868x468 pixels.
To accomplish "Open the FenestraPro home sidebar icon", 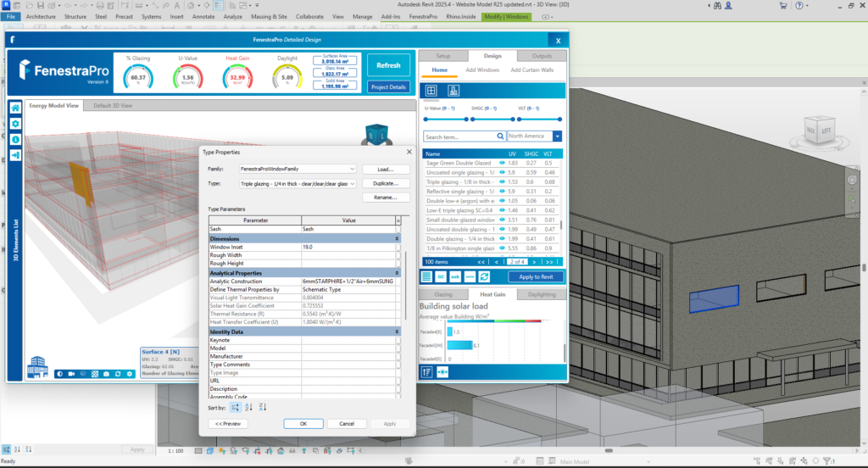I will 15,108.
